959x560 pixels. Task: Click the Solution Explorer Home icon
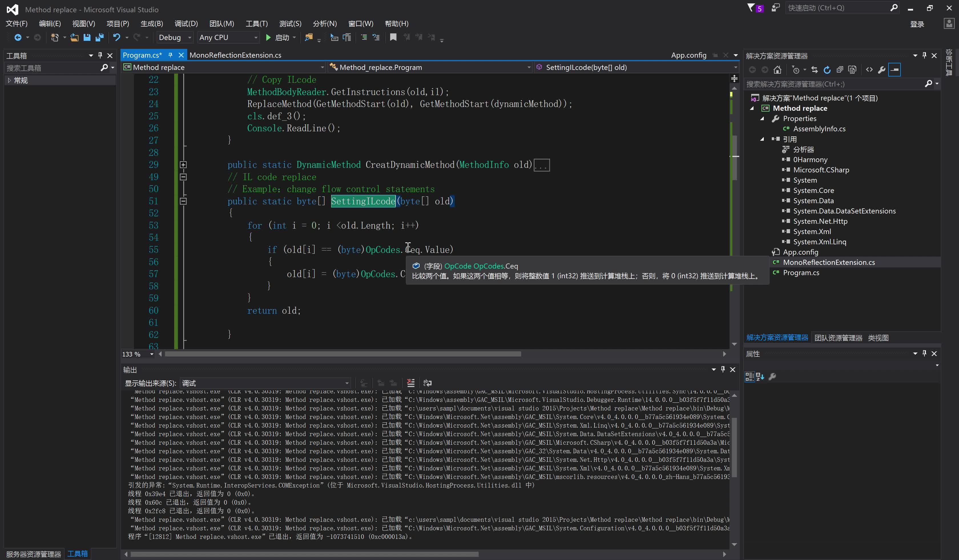pyautogui.click(x=777, y=70)
